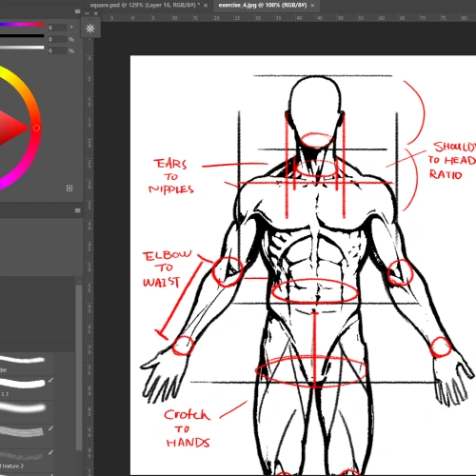Click the hue degree value field
The height and width of the screenshot is (476, 476).
click(x=57, y=28)
